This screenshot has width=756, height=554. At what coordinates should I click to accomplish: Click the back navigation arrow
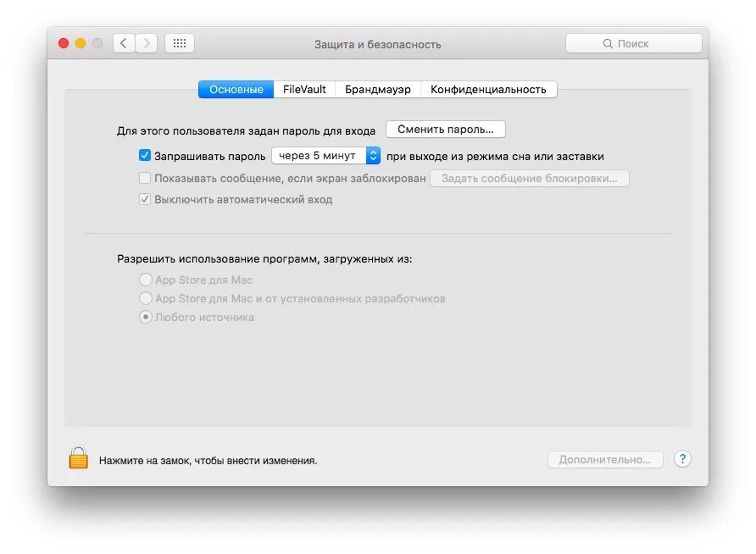coord(124,42)
